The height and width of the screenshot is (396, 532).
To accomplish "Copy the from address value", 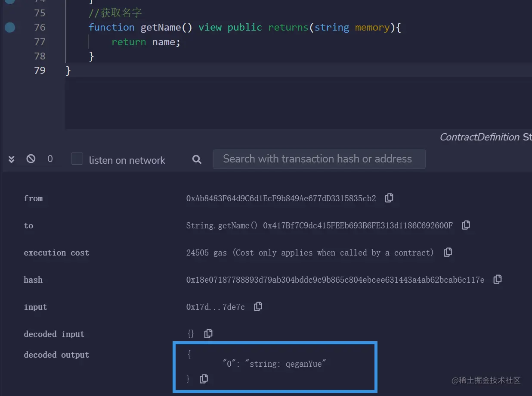I will (x=389, y=198).
